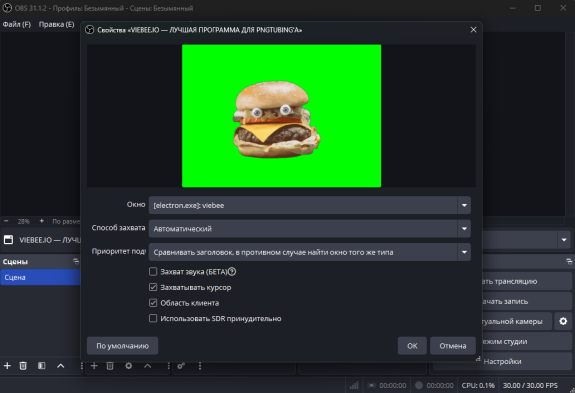Open virtual camera settings gear

(563, 321)
